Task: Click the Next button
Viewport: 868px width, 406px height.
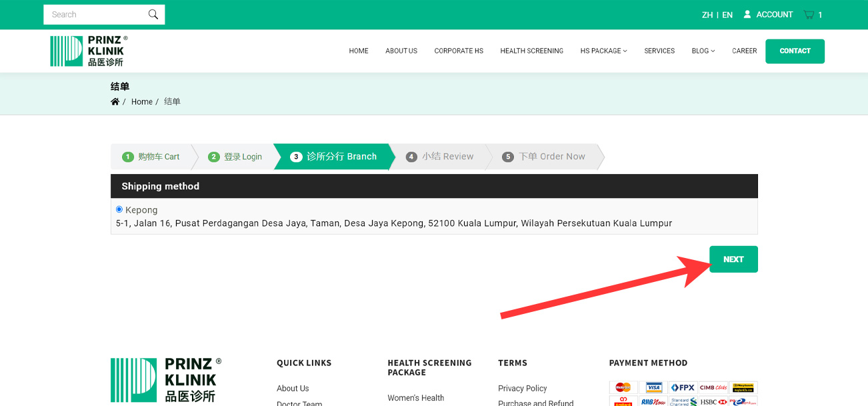Action: tap(733, 259)
